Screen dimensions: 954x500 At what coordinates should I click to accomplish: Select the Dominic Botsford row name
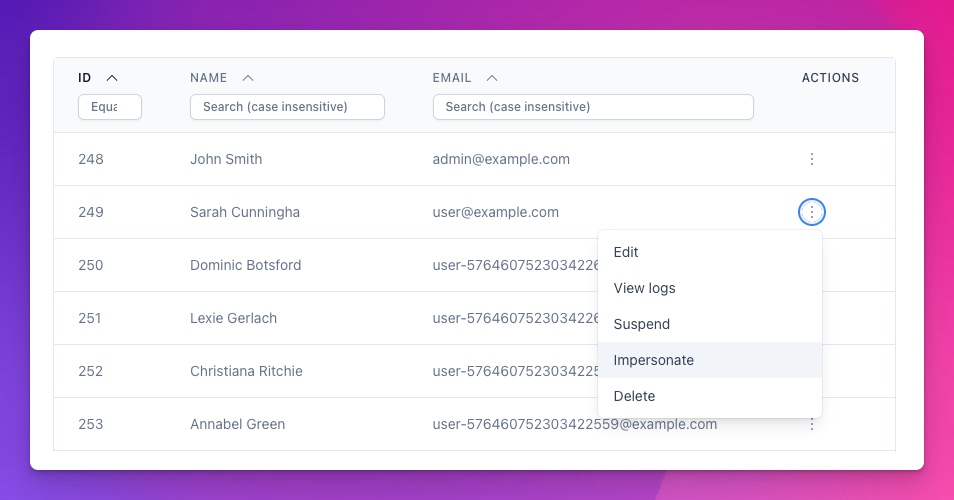[245, 265]
